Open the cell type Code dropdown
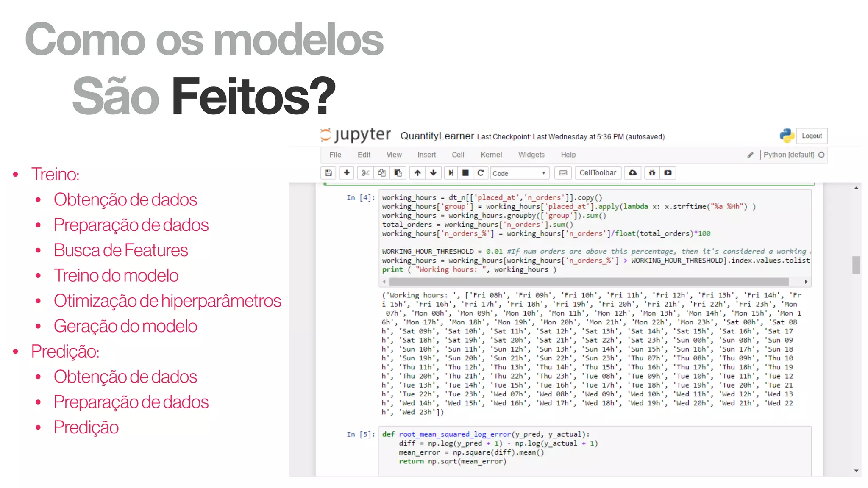Screen dimensions: 868x488 pos(520,173)
